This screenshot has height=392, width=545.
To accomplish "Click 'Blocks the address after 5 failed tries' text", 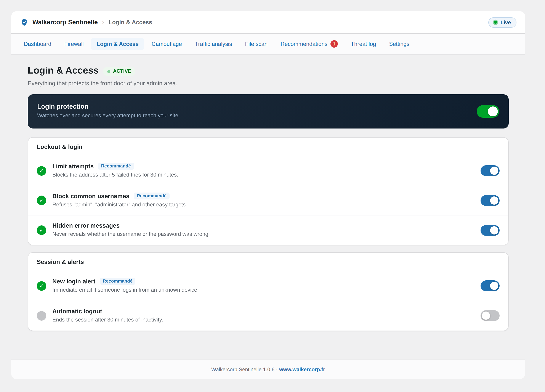I will click(x=115, y=175).
